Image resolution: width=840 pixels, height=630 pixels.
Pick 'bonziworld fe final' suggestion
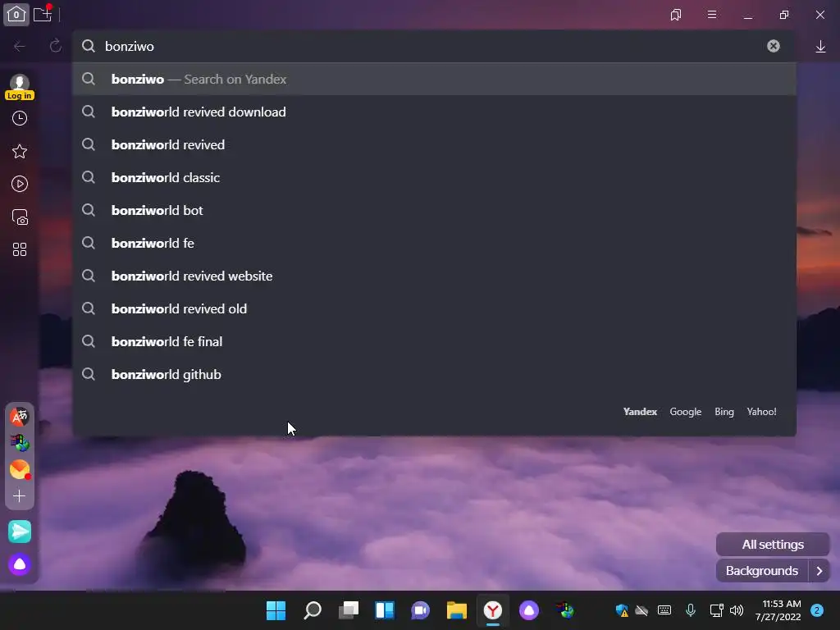(x=435, y=341)
